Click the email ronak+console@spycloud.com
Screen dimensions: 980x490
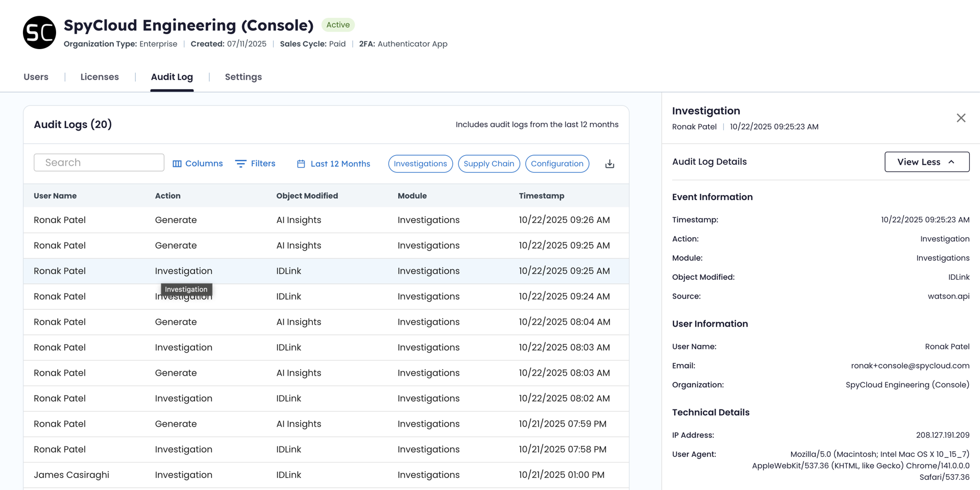pos(910,365)
